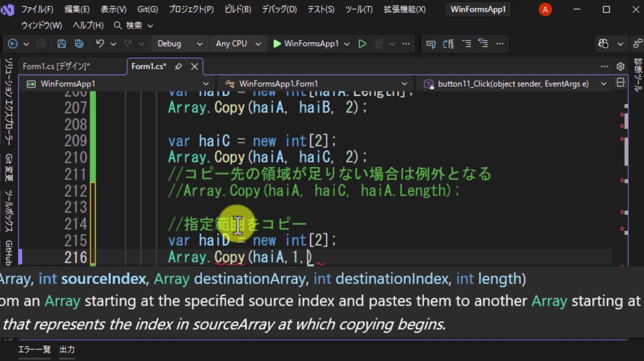644x361 pixels.
Task: Open the エラー一覧 panel tab
Action: 34,350
